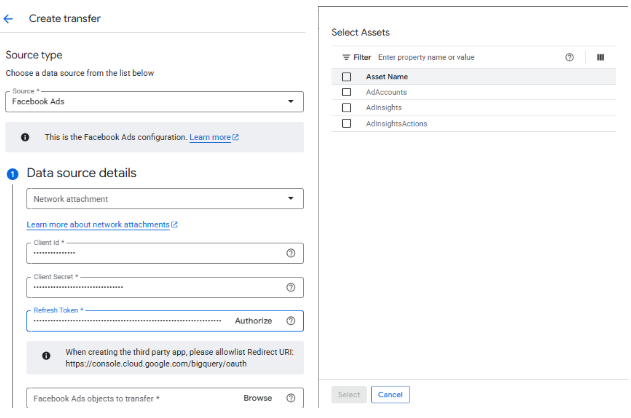Viewport: 631px width, 418px height.
Task: Toggle the AdInsightsActions checkbox
Action: click(347, 123)
